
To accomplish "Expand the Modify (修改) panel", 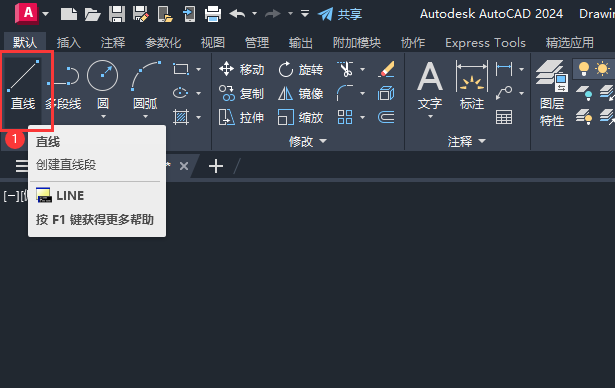I will [x=308, y=141].
